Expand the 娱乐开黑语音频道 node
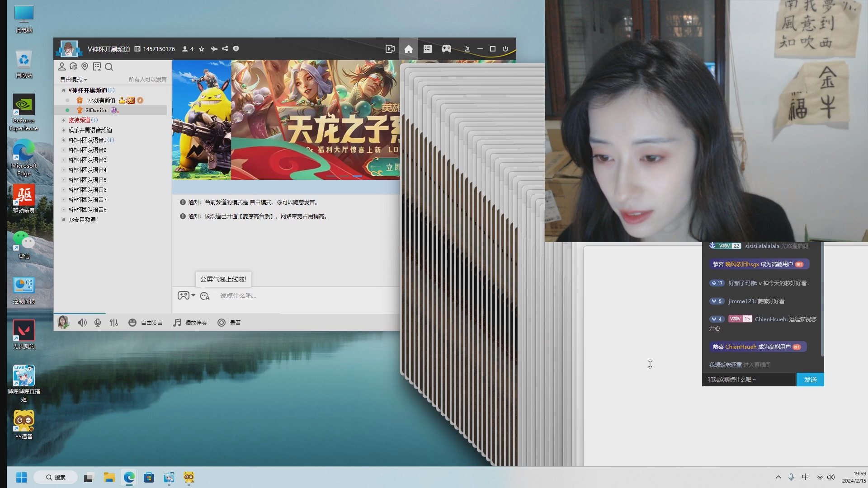Viewport: 868px width, 488px height. (64, 130)
